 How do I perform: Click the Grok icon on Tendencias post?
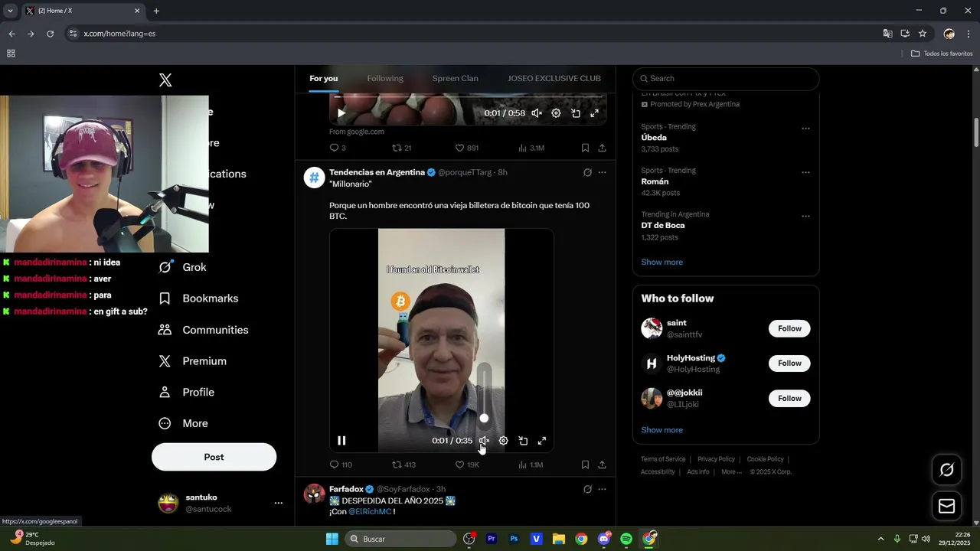click(x=587, y=172)
